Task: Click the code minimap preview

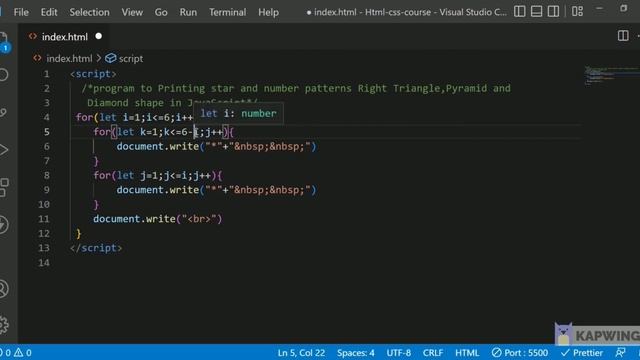Action: click(x=611, y=76)
